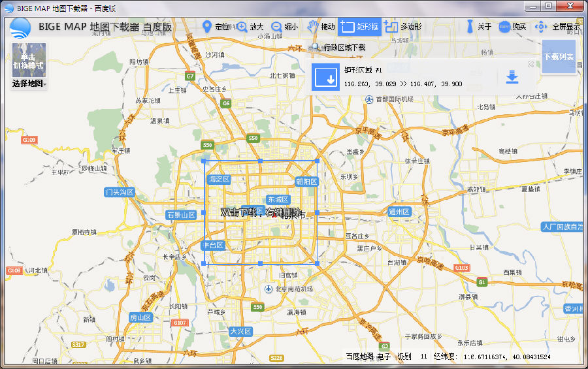Click the G1 highway badge

click(x=482, y=282)
